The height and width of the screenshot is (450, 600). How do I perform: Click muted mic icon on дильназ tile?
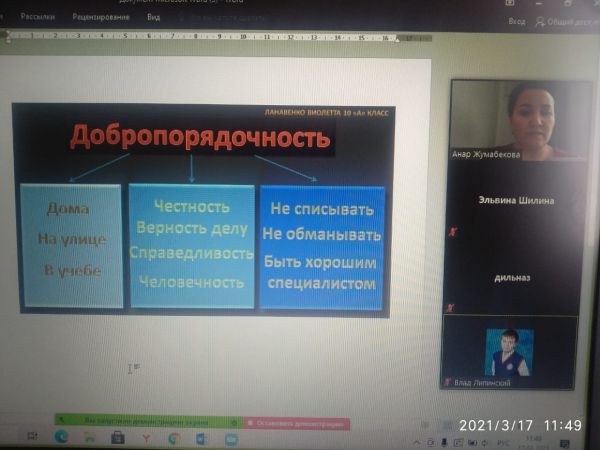point(452,308)
